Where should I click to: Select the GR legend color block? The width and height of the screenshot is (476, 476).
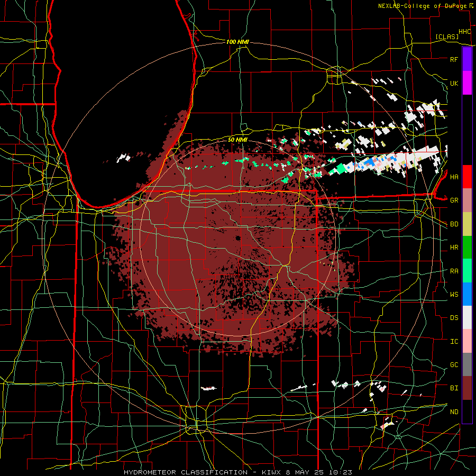click(x=467, y=200)
